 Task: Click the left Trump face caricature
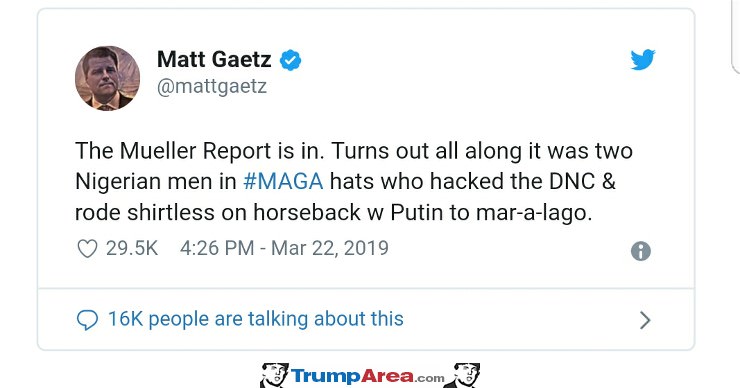tap(274, 375)
